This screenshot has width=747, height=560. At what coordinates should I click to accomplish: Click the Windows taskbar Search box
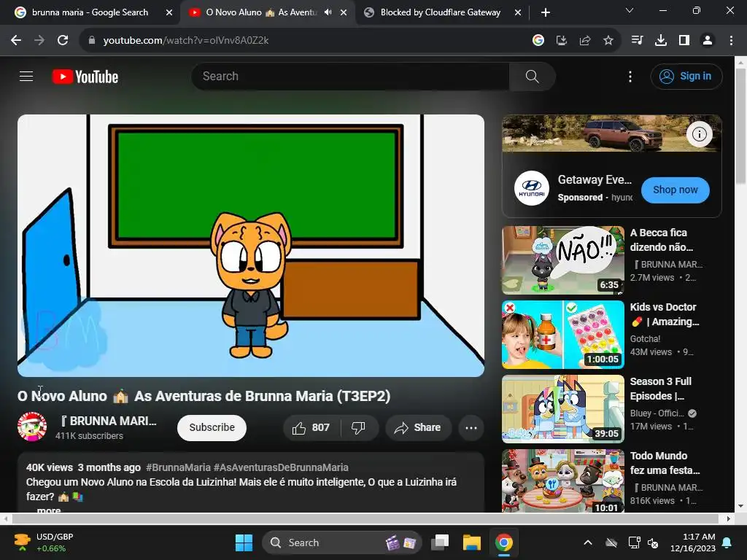pyautogui.click(x=341, y=542)
